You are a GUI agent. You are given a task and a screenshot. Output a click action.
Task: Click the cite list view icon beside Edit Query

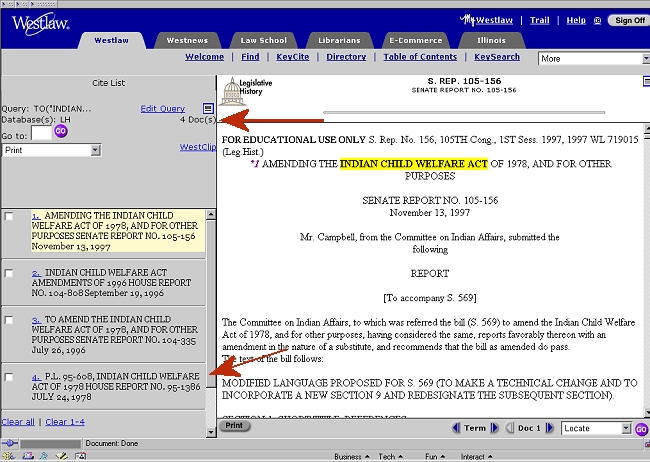coord(208,109)
